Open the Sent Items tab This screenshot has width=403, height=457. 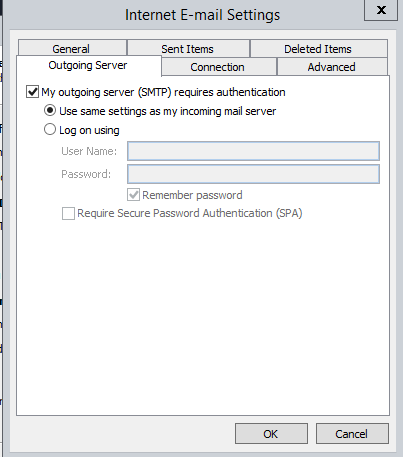tap(188, 48)
